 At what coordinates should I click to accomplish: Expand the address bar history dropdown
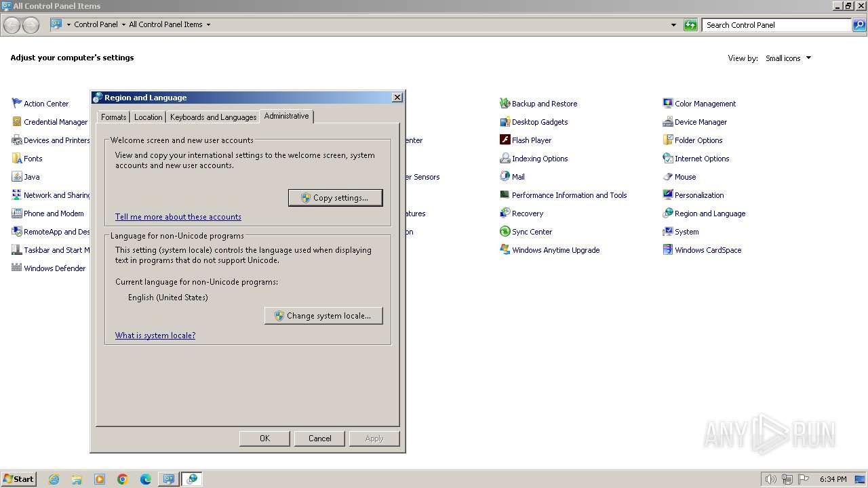click(673, 25)
